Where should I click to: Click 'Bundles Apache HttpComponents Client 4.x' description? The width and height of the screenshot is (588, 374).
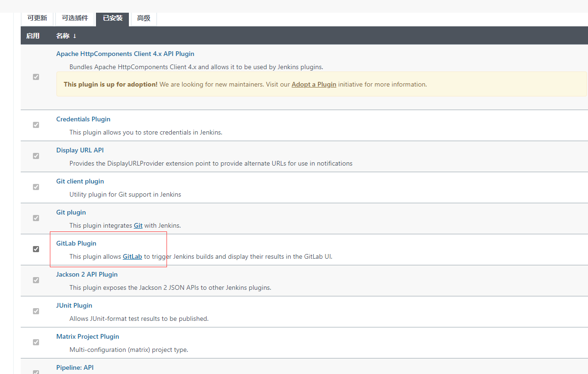pos(196,67)
